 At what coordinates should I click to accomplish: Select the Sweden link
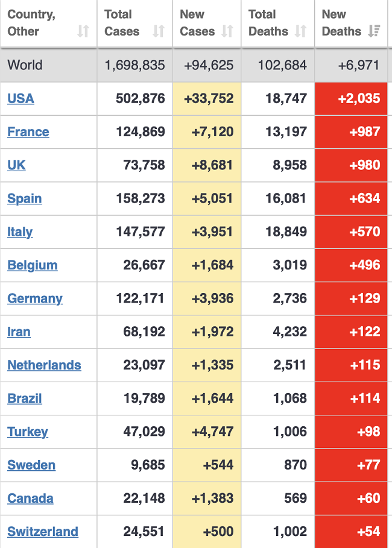31,465
